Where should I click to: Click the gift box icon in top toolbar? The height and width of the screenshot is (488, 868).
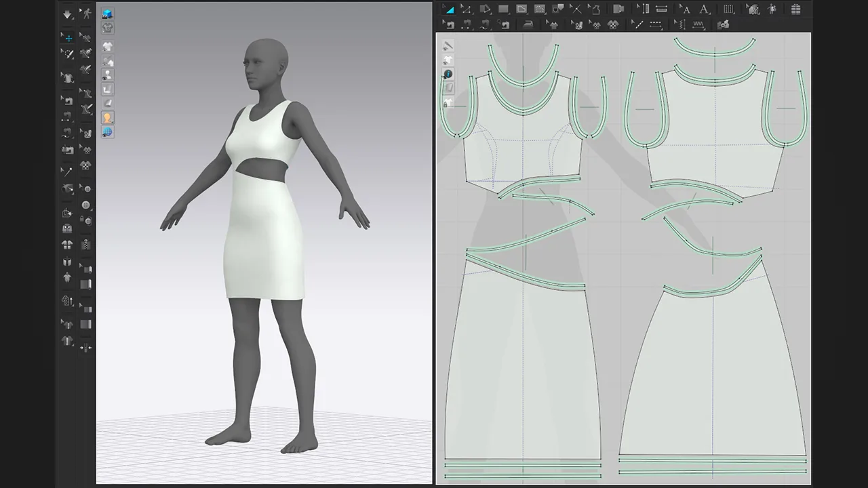point(795,9)
